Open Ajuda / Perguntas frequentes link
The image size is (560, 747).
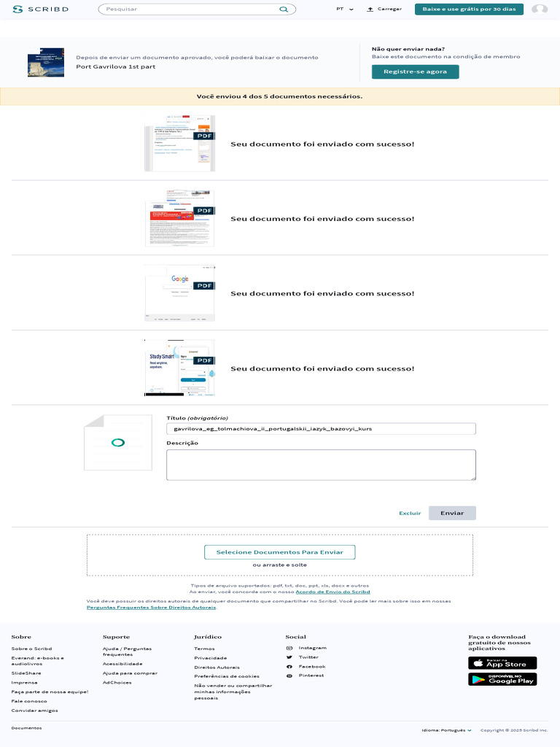coord(127,651)
